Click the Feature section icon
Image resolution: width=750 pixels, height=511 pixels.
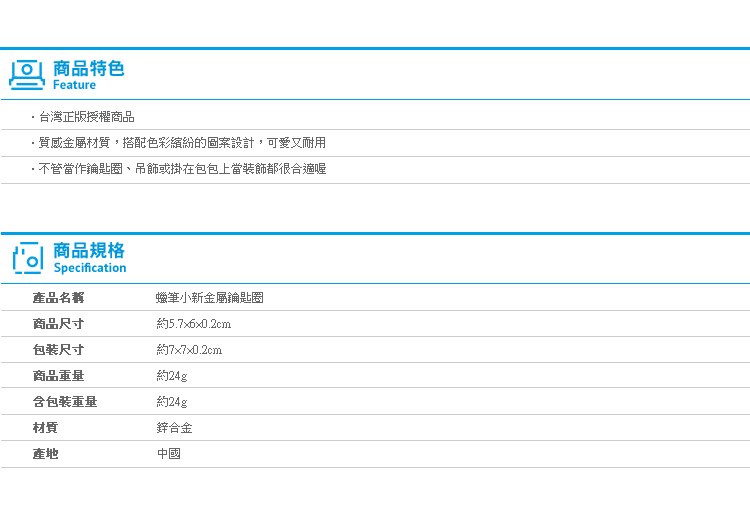(27, 75)
